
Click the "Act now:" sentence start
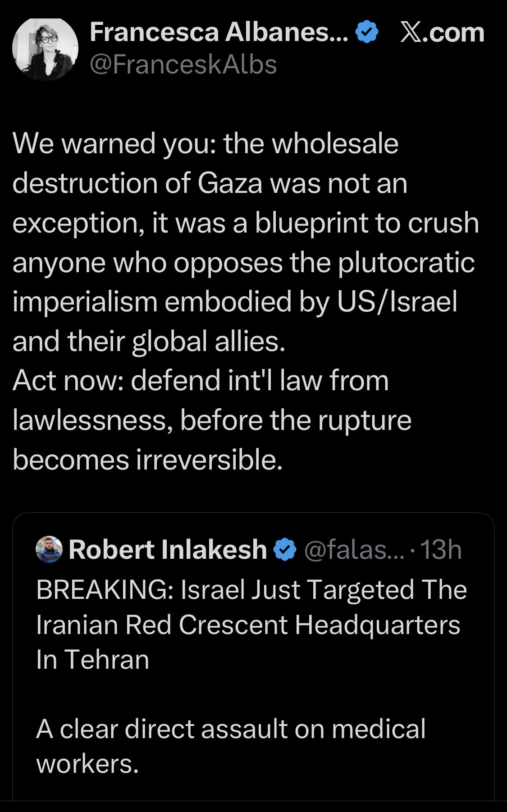click(67, 380)
